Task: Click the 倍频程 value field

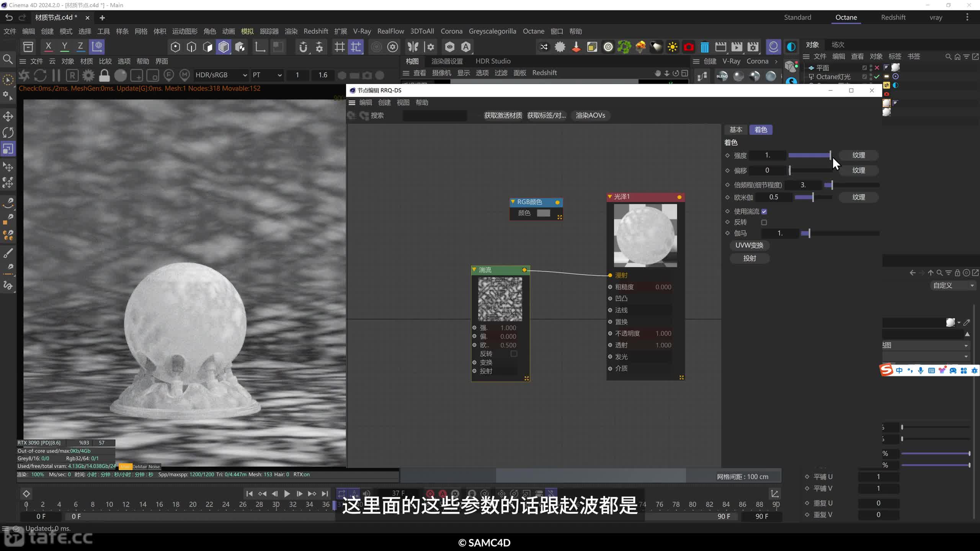Action: click(803, 185)
